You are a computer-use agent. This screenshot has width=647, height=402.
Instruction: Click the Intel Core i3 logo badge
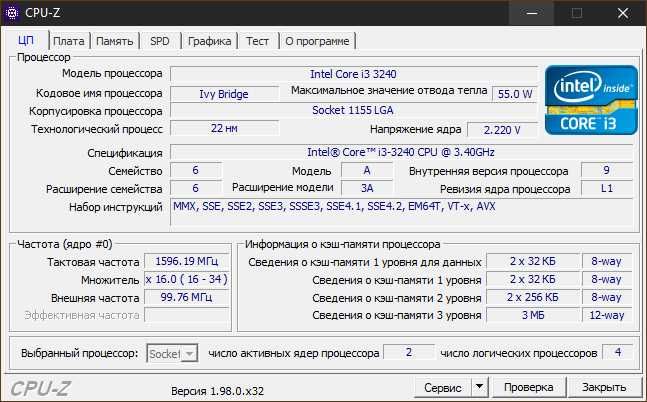[x=591, y=100]
